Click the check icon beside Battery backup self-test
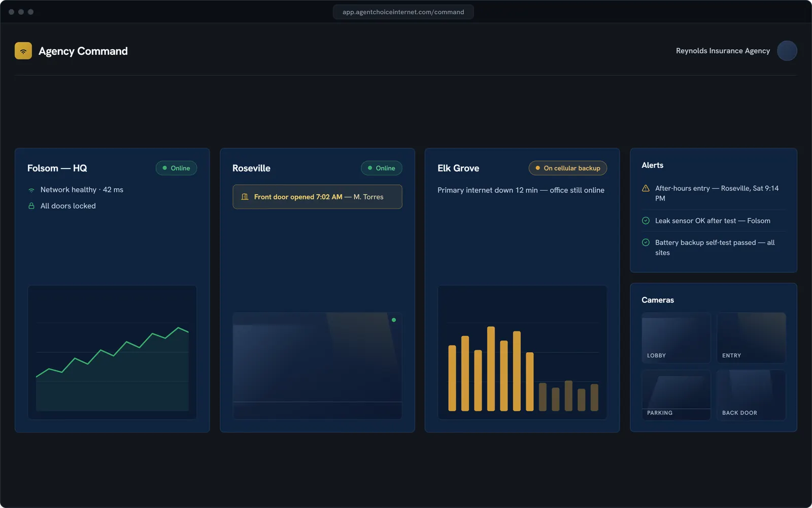812x508 pixels. [646, 243]
